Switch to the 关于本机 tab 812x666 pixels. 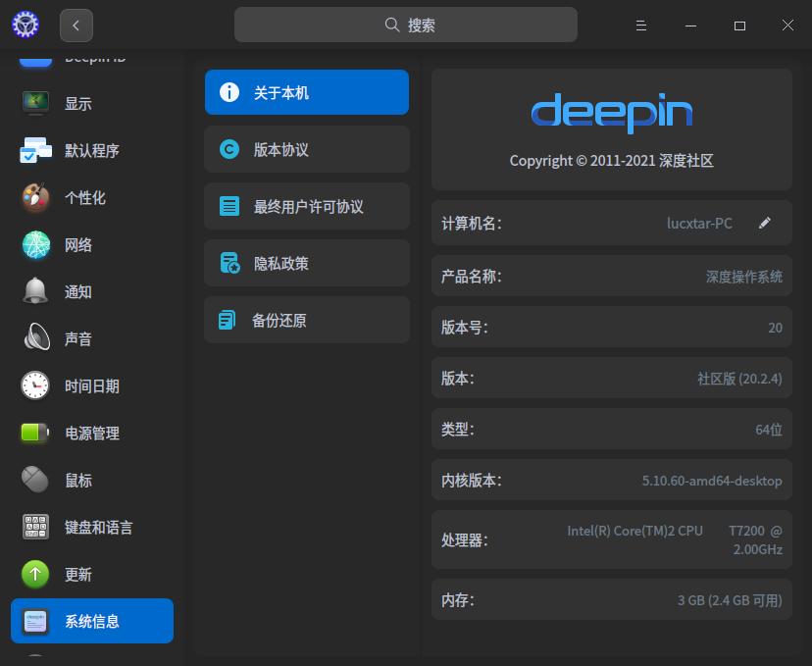point(306,91)
